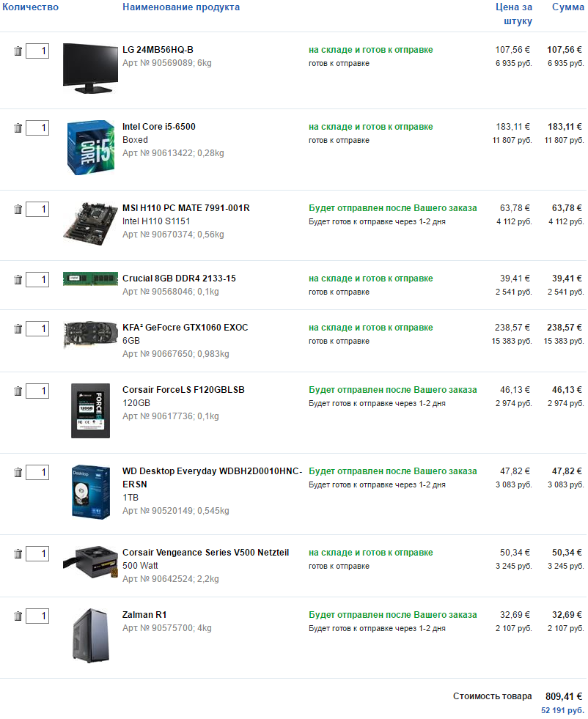Trash the Corsair ForceLS SSD item
This screenshot has width=588, height=719.
18,391
